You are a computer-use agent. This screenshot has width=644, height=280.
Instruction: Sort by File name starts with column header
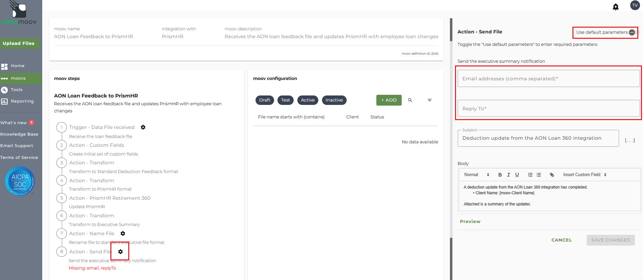(291, 117)
